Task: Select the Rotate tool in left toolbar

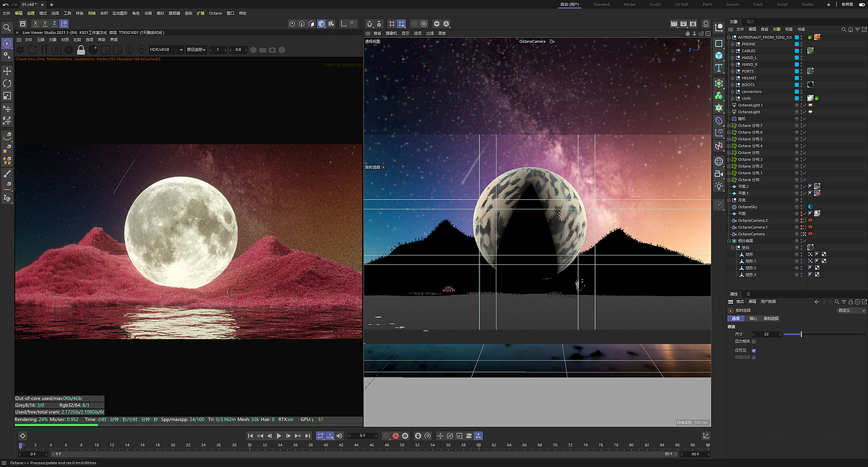Action: 7,83
